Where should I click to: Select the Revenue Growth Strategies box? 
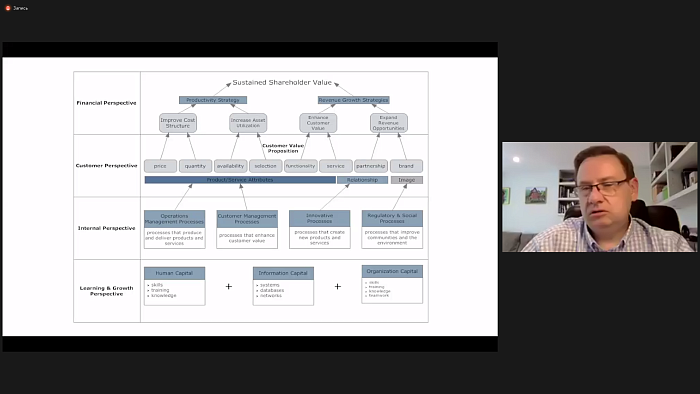click(353, 100)
